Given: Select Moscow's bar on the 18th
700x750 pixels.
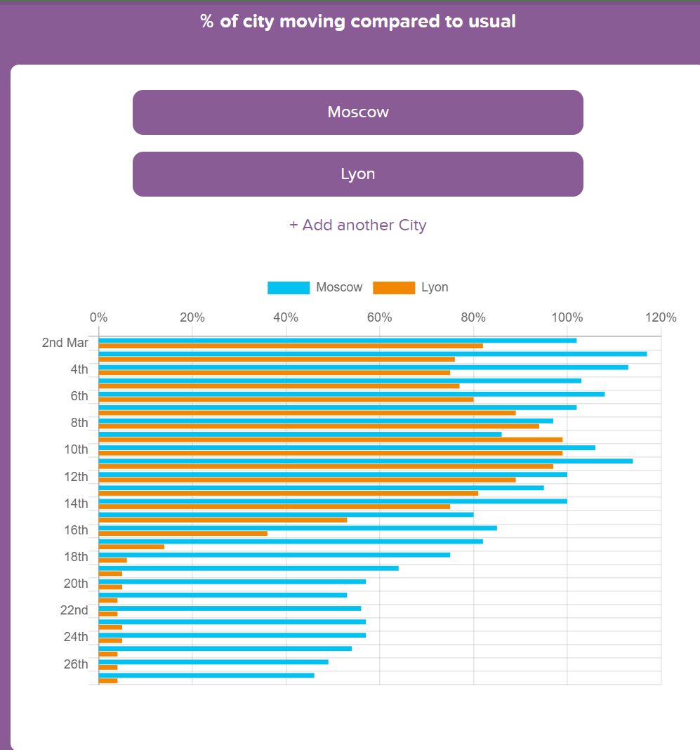Looking at the screenshot, I should coord(275,555).
